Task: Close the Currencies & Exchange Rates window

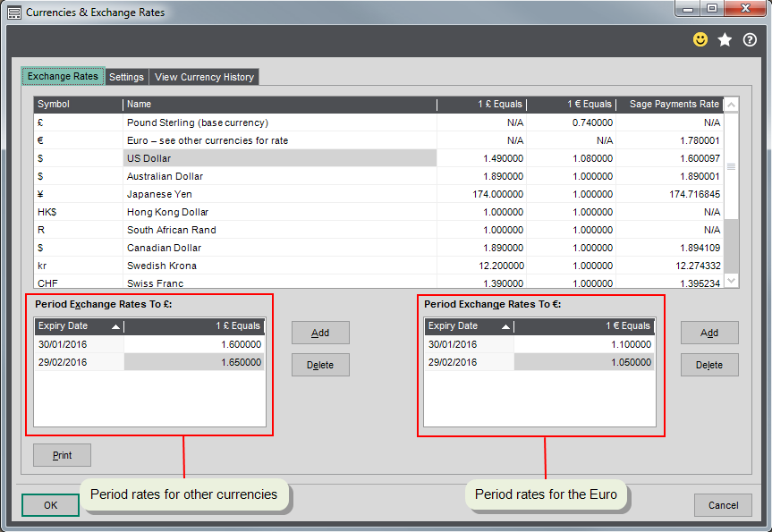Action: 745,8
